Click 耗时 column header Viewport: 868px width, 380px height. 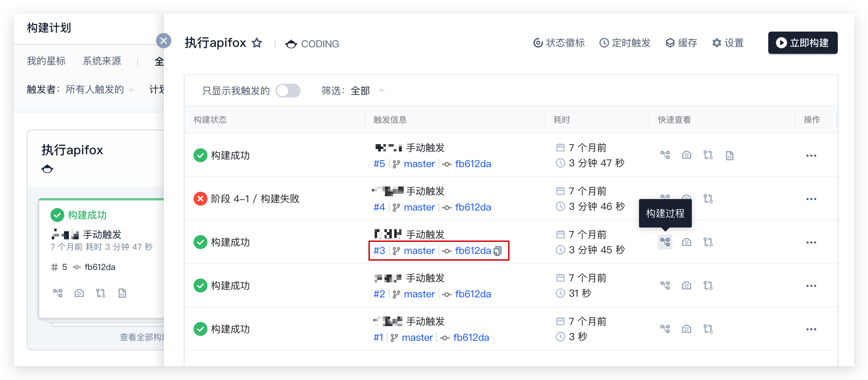[x=562, y=119]
